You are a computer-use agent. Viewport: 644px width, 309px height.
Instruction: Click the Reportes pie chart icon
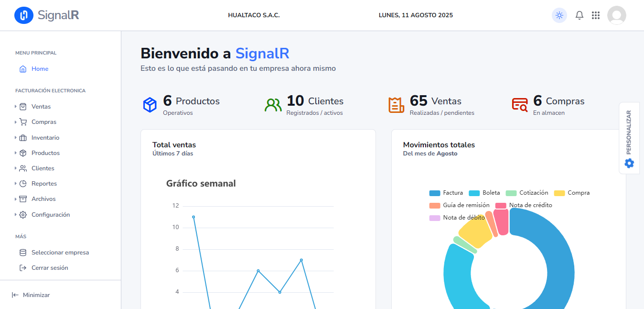click(23, 184)
